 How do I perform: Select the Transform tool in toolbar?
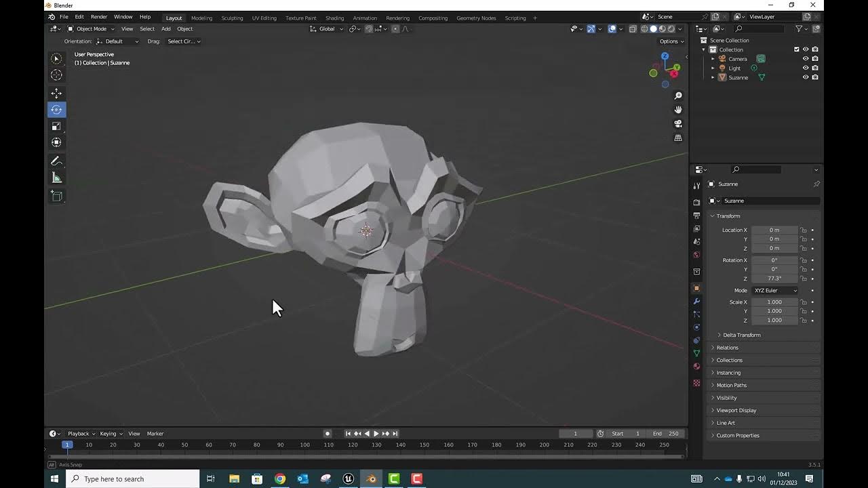56,142
